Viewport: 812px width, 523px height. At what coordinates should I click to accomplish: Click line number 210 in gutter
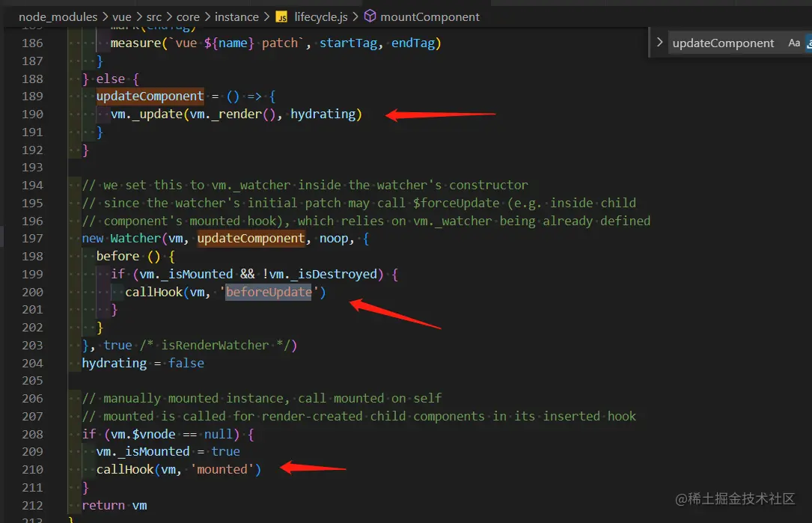[x=32, y=470]
